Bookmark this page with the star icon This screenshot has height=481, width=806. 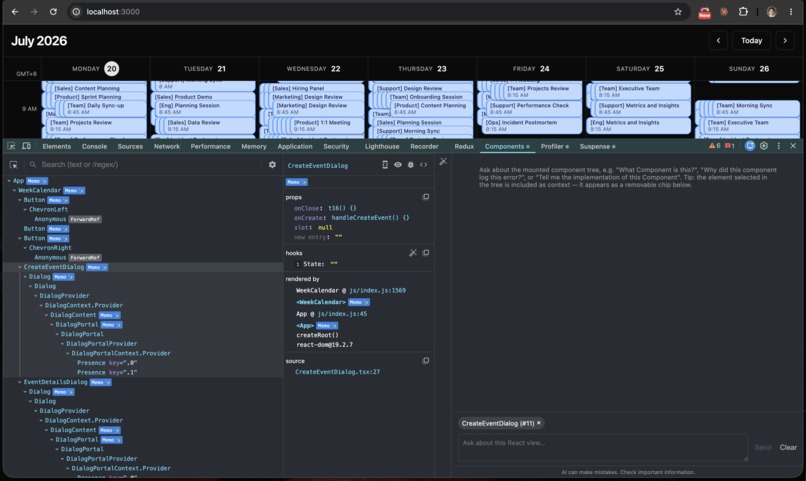click(678, 12)
